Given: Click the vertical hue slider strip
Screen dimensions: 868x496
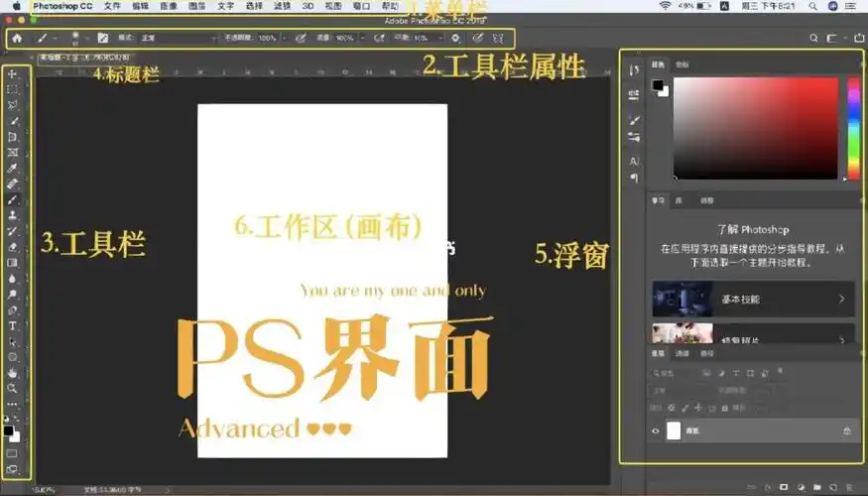Looking at the screenshot, I should (x=854, y=128).
